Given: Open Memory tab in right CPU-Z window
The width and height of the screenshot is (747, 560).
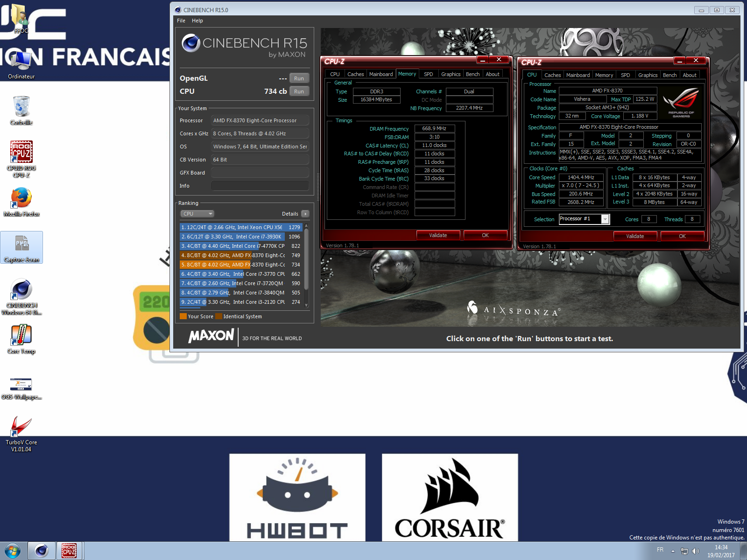Looking at the screenshot, I should (604, 75).
